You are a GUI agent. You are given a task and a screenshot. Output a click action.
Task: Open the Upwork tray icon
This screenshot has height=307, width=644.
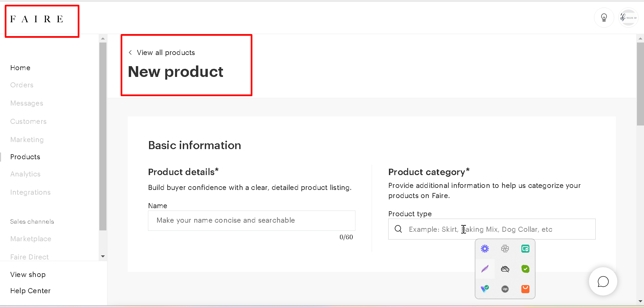pos(505,289)
